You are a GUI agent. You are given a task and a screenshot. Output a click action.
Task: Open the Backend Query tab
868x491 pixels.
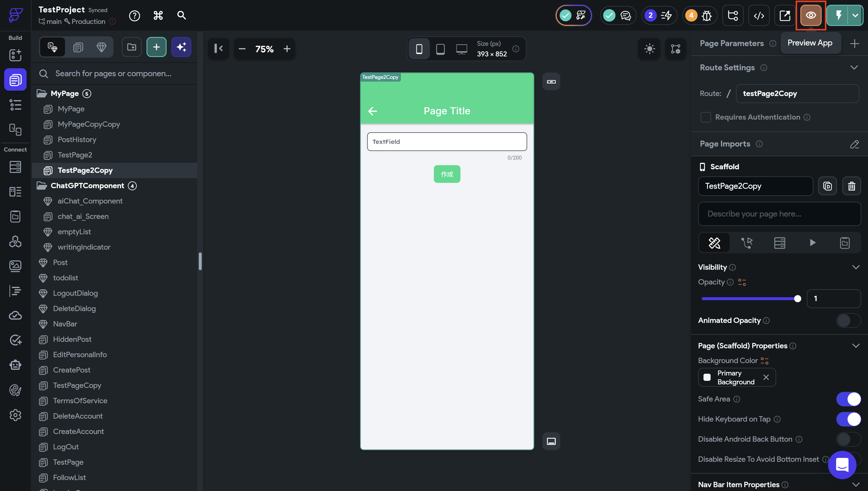[779, 243]
